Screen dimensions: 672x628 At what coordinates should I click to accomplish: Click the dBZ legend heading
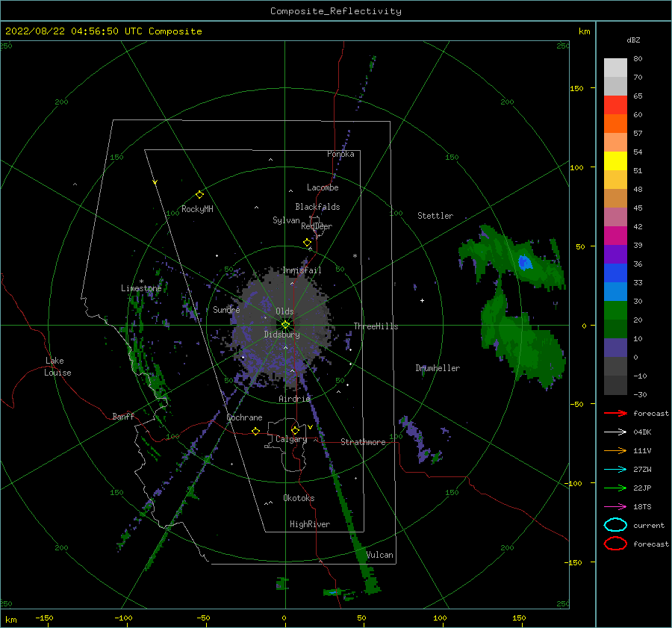[633, 40]
